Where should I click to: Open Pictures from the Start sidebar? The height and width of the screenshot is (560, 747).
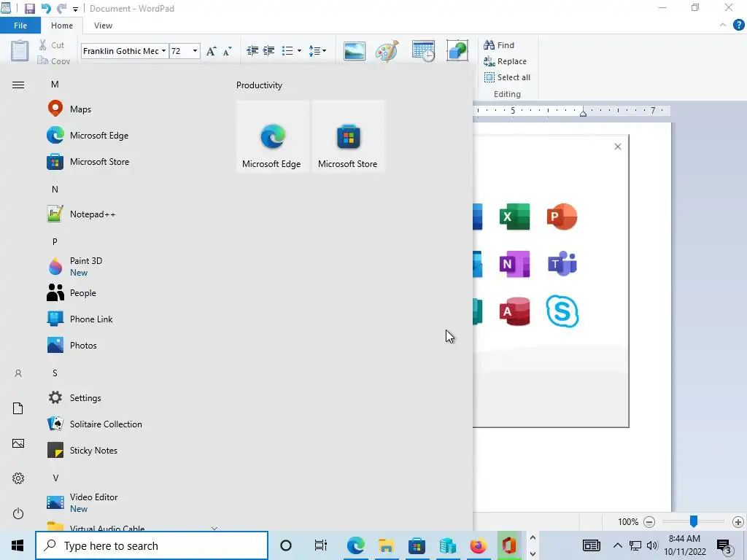pos(18,443)
